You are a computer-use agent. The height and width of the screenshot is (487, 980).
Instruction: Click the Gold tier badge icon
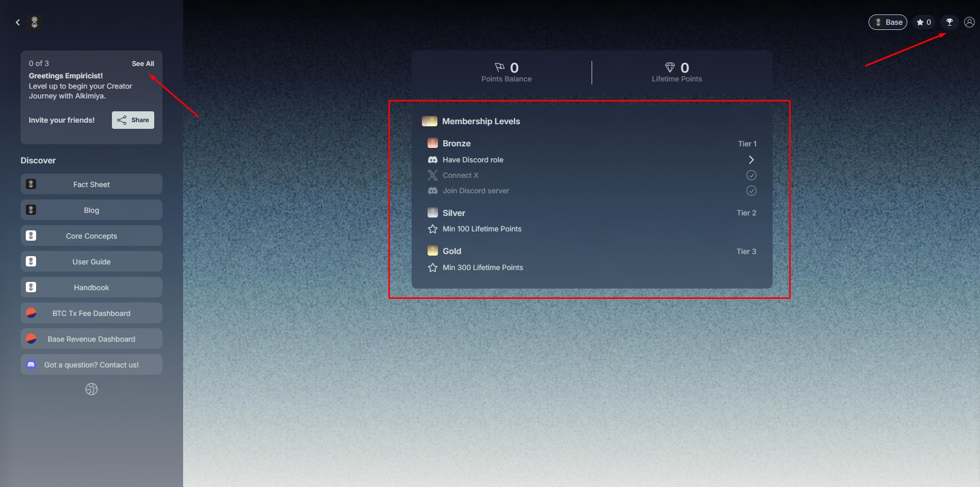coord(433,251)
